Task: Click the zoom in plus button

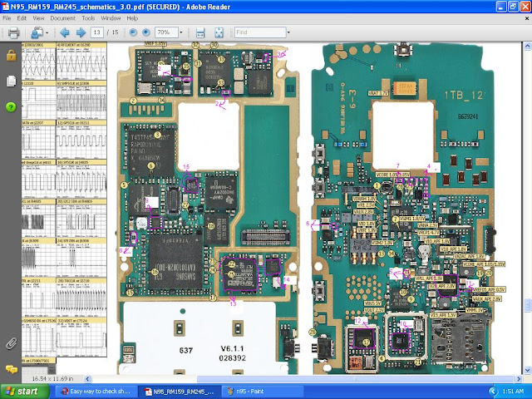Action: click(x=146, y=32)
